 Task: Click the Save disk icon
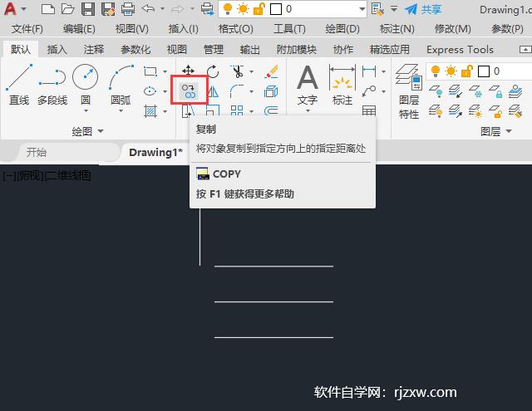pos(88,9)
